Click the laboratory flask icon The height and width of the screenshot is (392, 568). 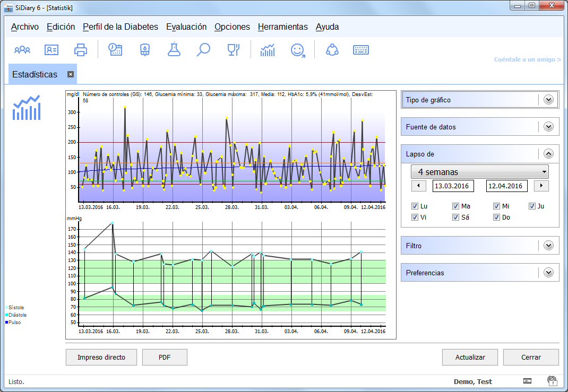click(x=174, y=50)
